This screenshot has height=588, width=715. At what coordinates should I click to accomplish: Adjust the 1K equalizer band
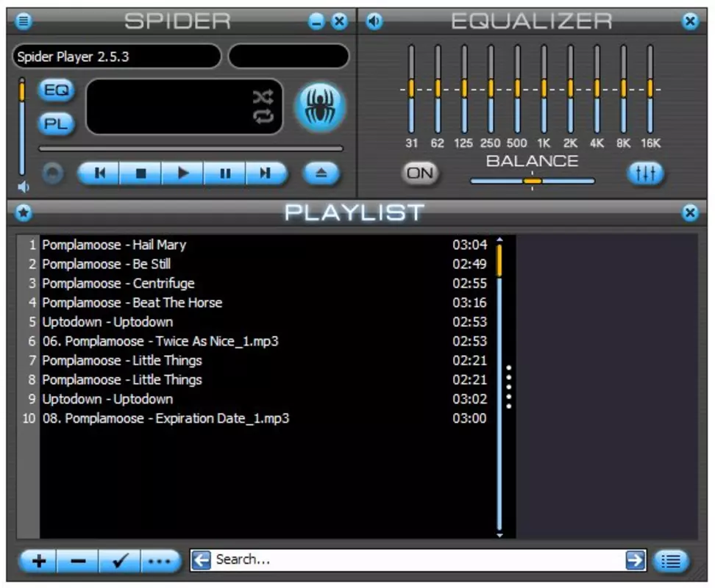click(x=544, y=89)
